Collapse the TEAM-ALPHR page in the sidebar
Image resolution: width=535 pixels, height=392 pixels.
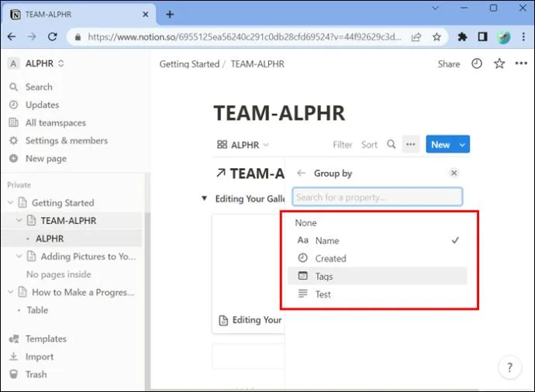click(x=19, y=221)
